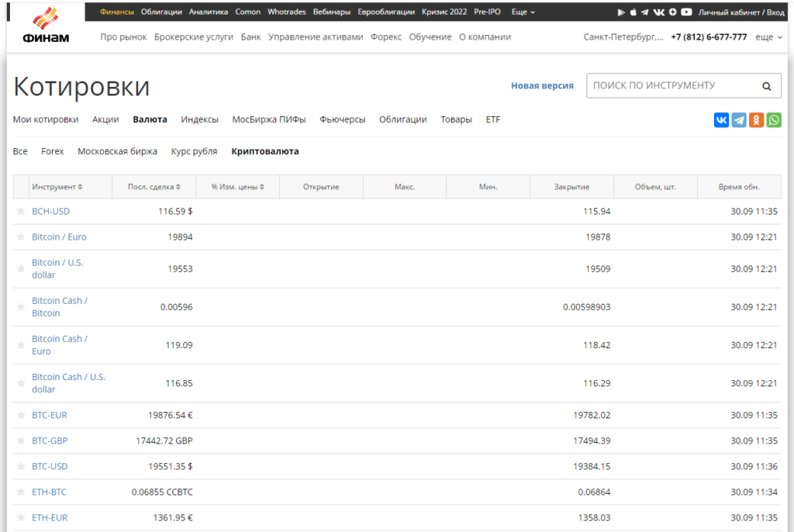Sort by '% Изм. цены' column
This screenshot has height=532, width=794.
coord(237,187)
